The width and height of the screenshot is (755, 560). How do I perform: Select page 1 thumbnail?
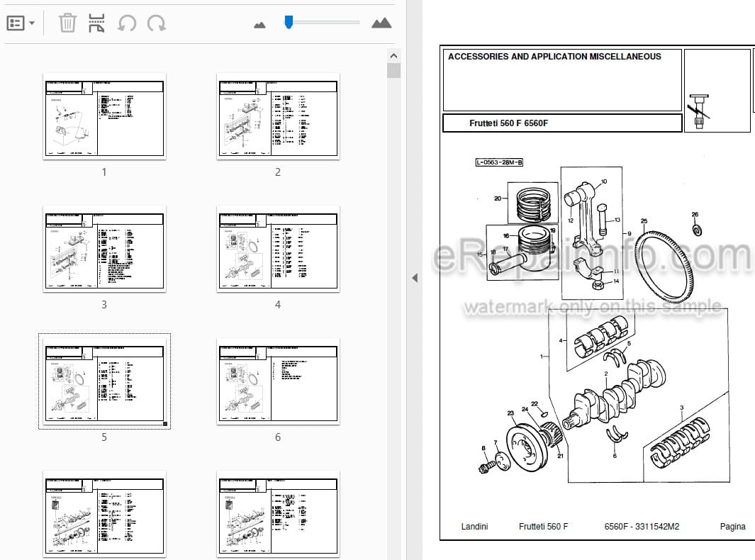(x=104, y=116)
